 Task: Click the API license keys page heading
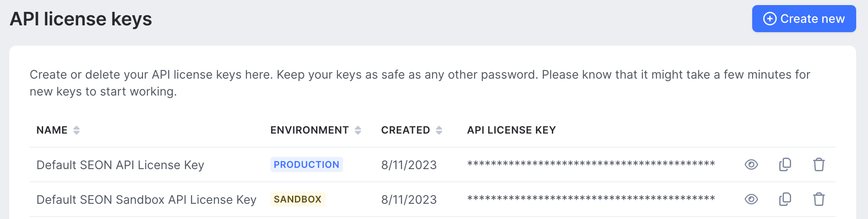pyautogui.click(x=81, y=19)
